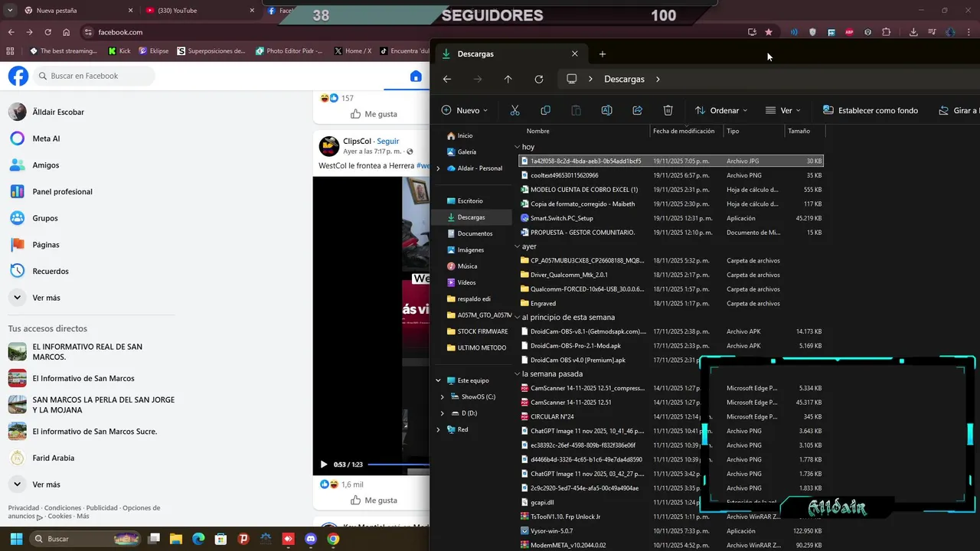
Task: Expand the D (D:) drive node
Action: pos(443,413)
